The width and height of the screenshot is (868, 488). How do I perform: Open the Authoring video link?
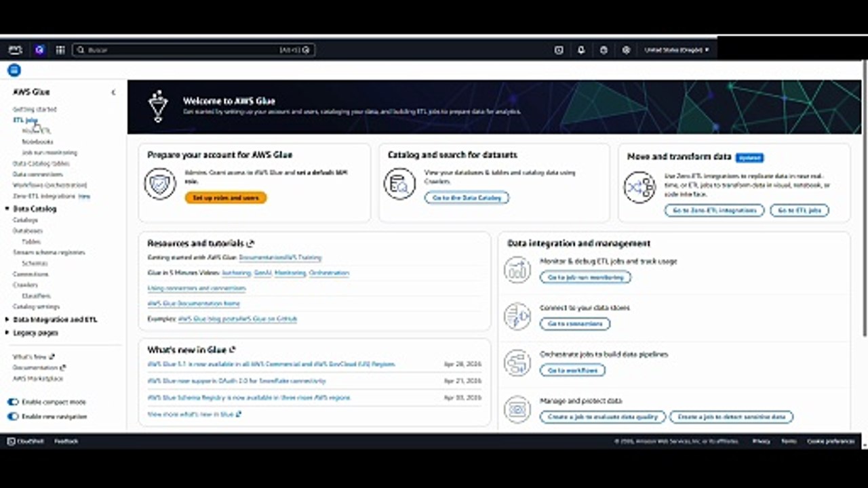pos(236,273)
